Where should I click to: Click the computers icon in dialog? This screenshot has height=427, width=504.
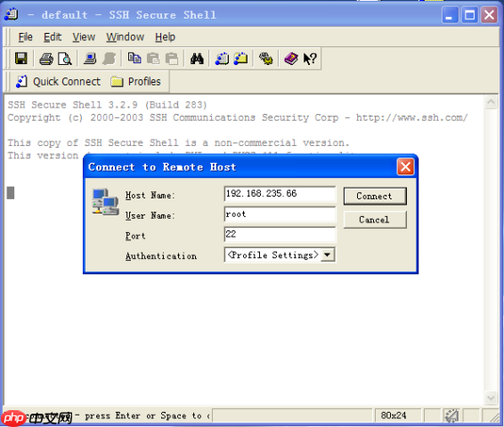[x=105, y=202]
